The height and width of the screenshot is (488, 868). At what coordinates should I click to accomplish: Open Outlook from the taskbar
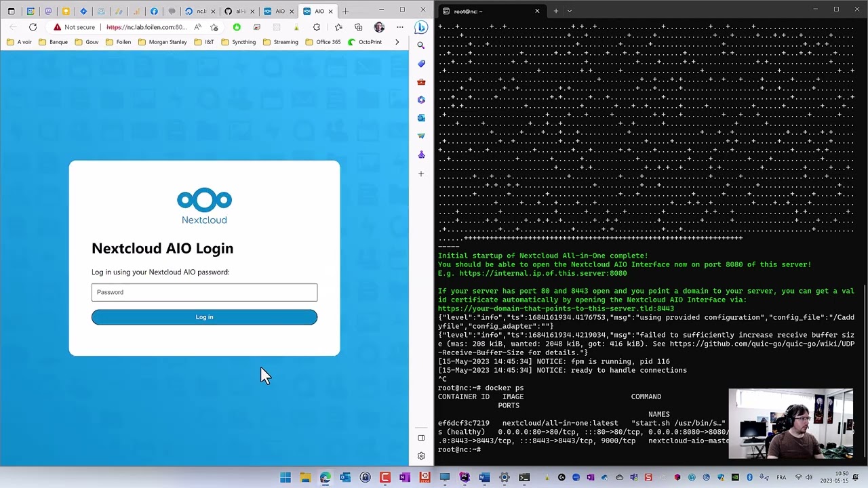(345, 478)
